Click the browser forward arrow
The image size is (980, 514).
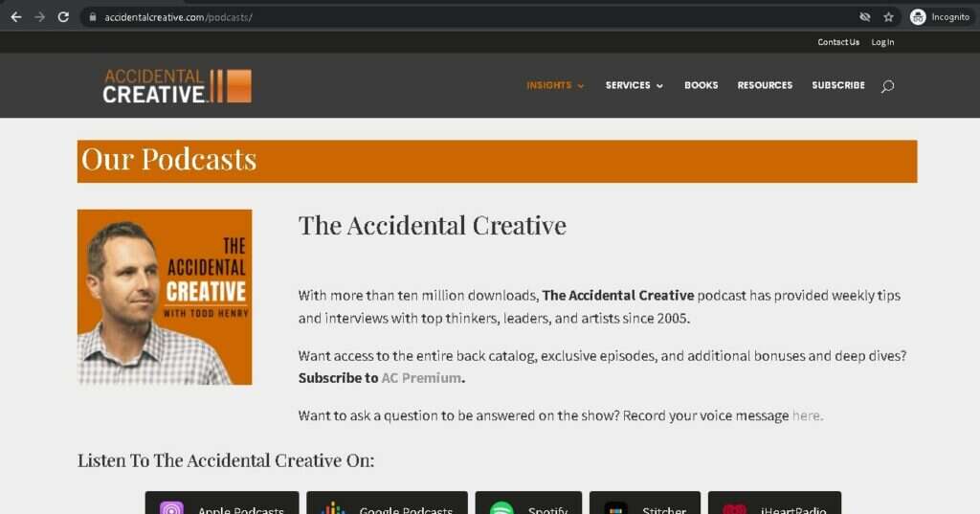39,17
